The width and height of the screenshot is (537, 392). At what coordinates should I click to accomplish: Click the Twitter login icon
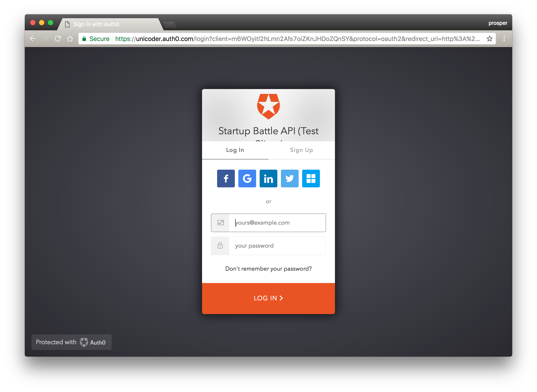pyautogui.click(x=290, y=179)
